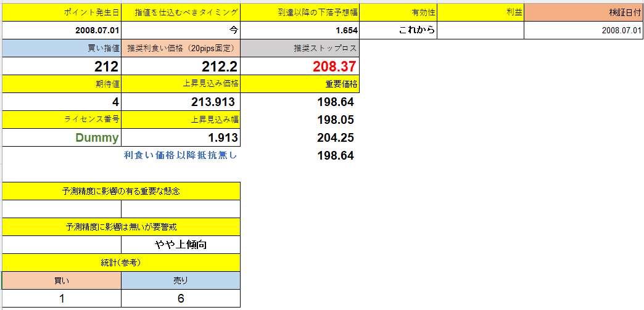Select the 上昇見込み幅 label cell

pos(181,120)
